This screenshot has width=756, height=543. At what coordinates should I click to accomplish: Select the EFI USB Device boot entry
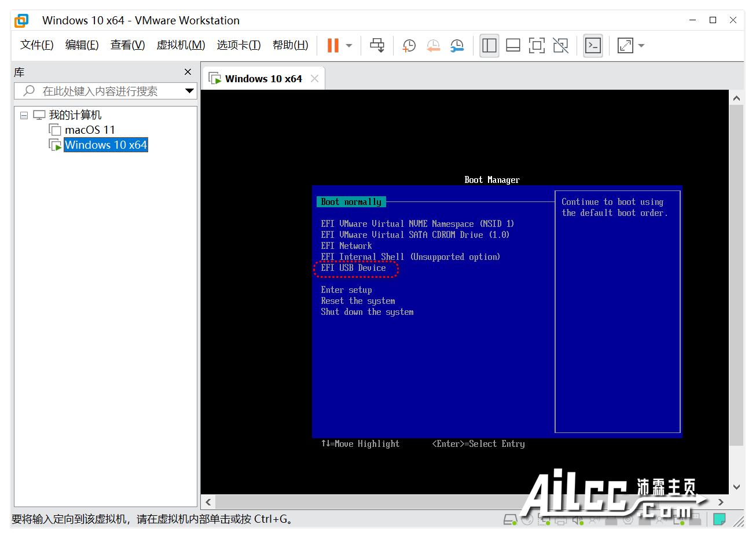click(353, 268)
